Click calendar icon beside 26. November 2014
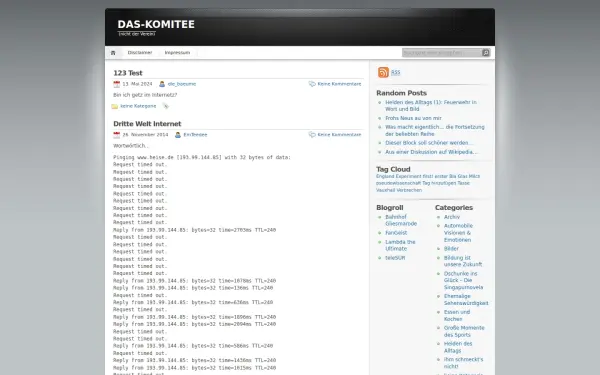 tap(117, 135)
